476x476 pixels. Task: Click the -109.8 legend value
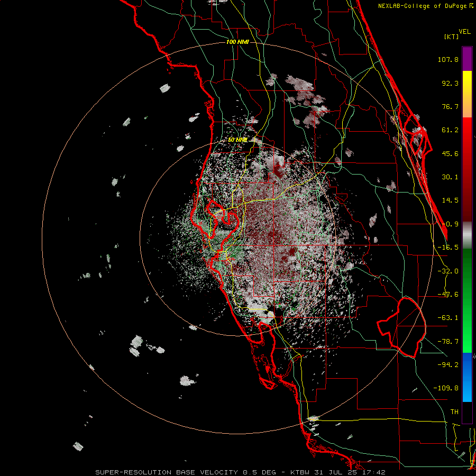(x=446, y=388)
